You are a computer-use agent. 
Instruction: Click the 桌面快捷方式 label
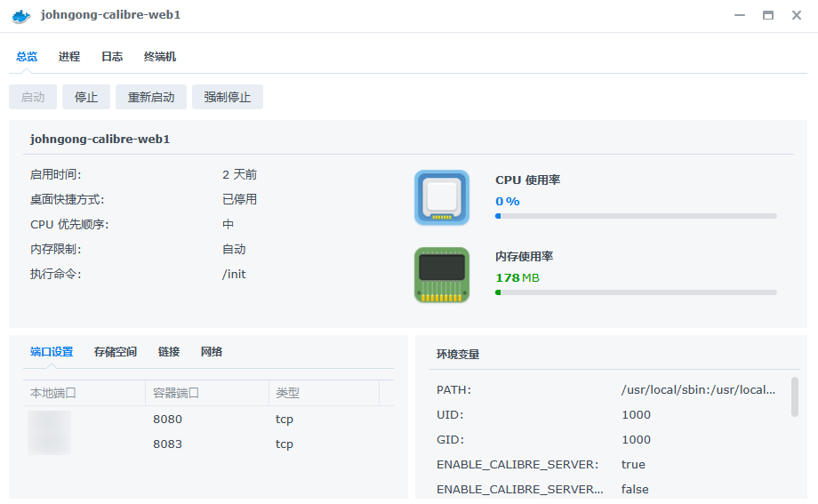click(68, 199)
